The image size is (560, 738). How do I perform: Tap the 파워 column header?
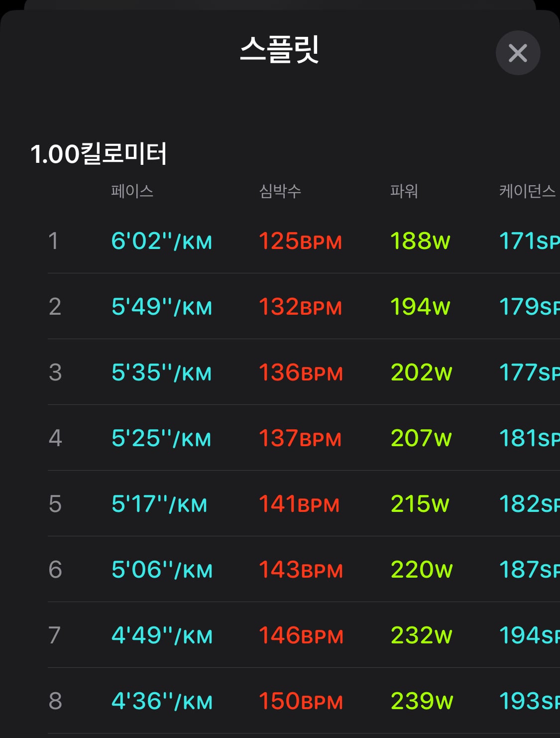click(404, 191)
